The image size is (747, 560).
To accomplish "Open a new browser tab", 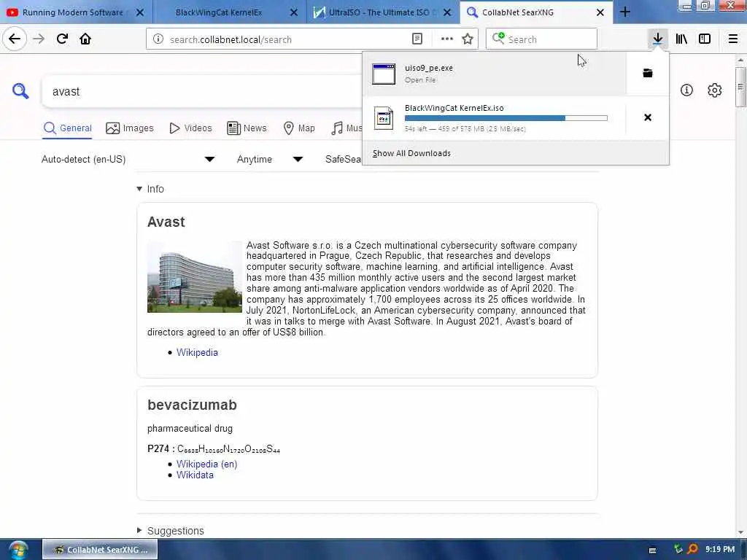I will [x=625, y=12].
